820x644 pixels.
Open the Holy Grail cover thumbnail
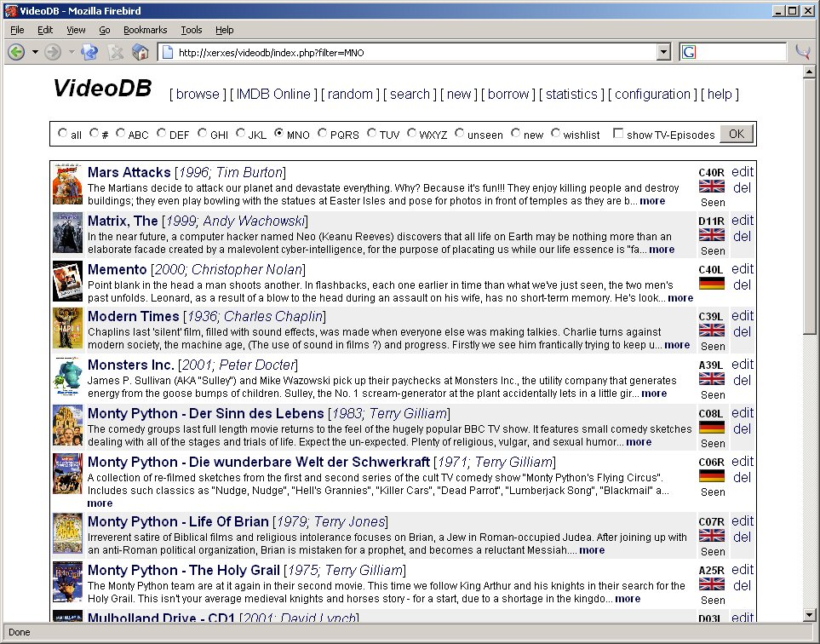point(67,583)
